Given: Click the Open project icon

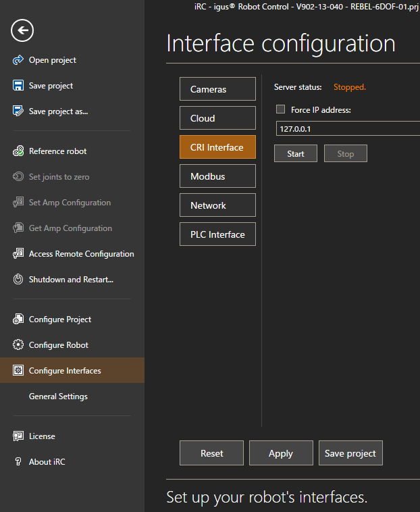Looking at the screenshot, I should point(18,60).
